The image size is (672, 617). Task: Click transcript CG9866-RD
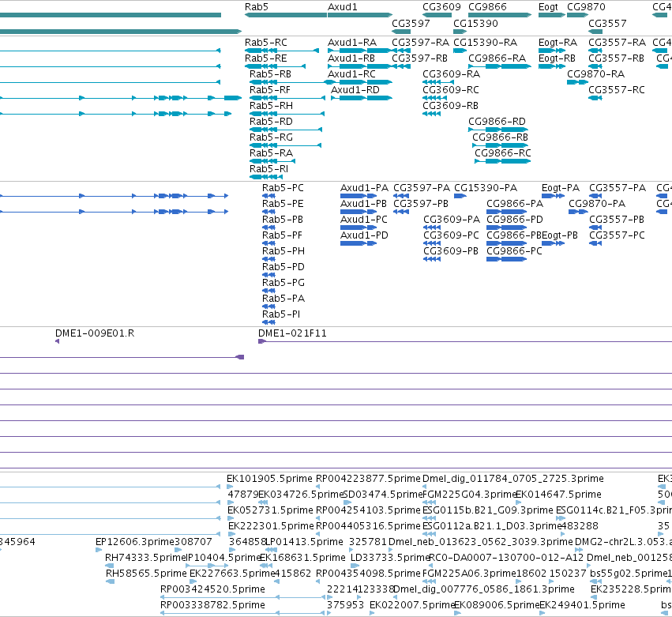(497, 122)
